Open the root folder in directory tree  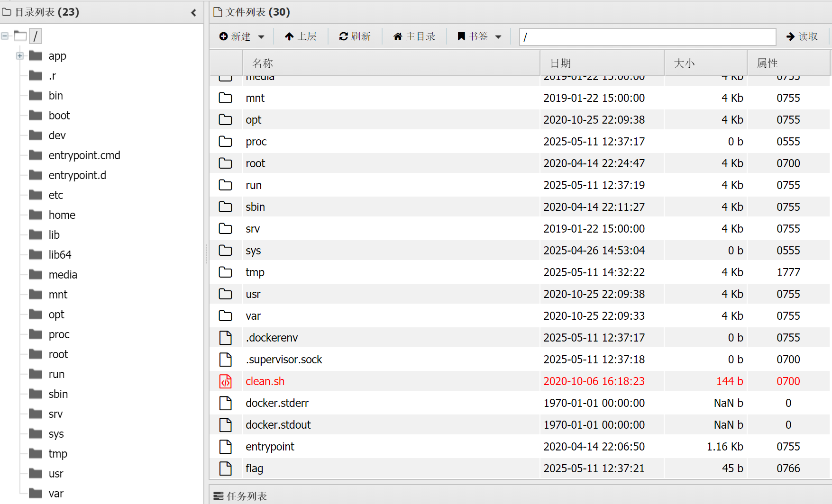coord(58,354)
